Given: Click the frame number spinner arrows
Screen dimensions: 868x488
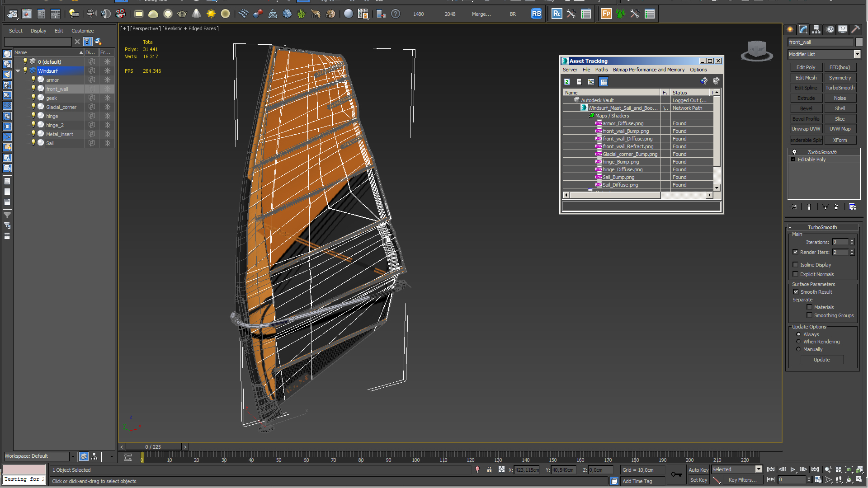Looking at the screenshot, I should click(809, 480).
